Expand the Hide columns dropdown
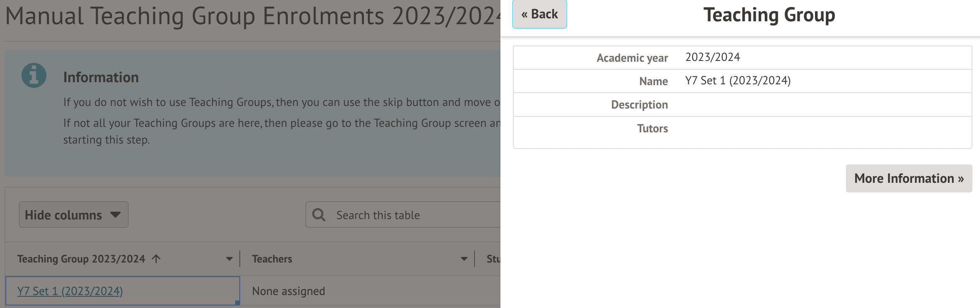Screen dimensions: 980x308 point(73,215)
